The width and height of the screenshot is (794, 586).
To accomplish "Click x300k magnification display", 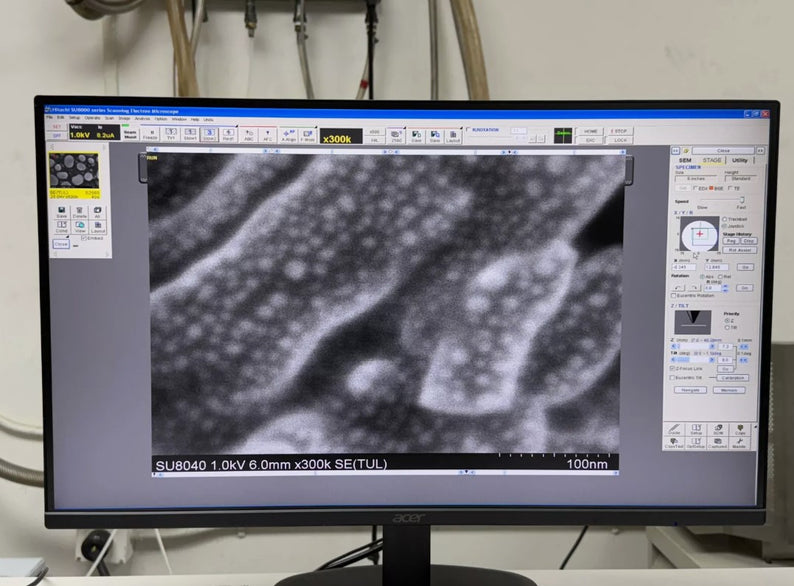I will coord(341,136).
